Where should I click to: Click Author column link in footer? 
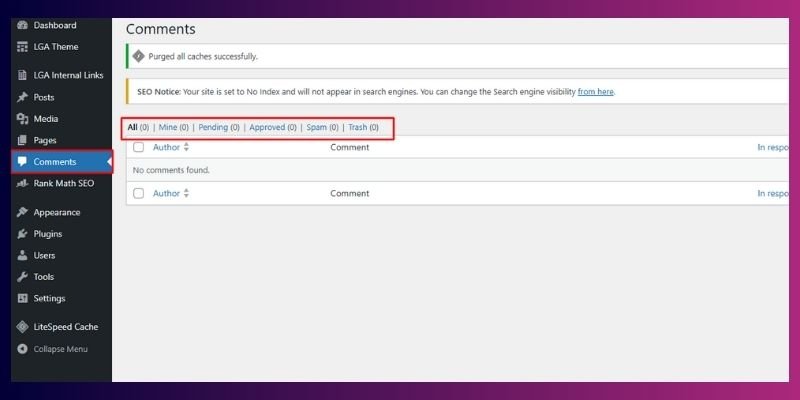coord(166,193)
